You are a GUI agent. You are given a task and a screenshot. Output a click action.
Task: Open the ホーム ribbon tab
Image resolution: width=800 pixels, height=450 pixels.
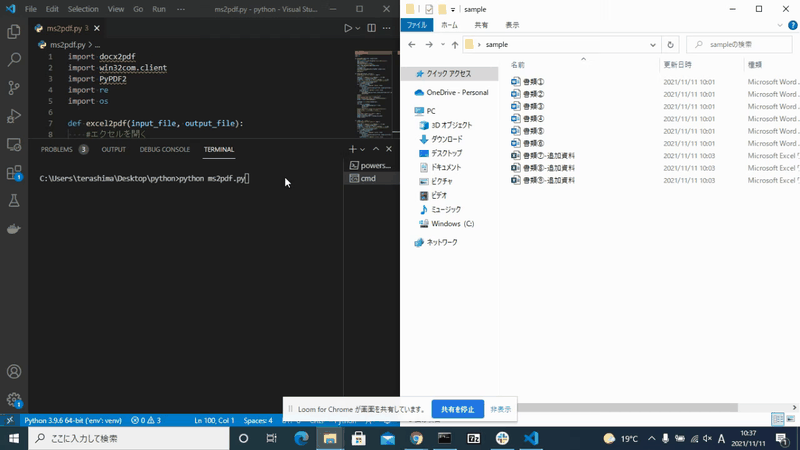pos(449,25)
